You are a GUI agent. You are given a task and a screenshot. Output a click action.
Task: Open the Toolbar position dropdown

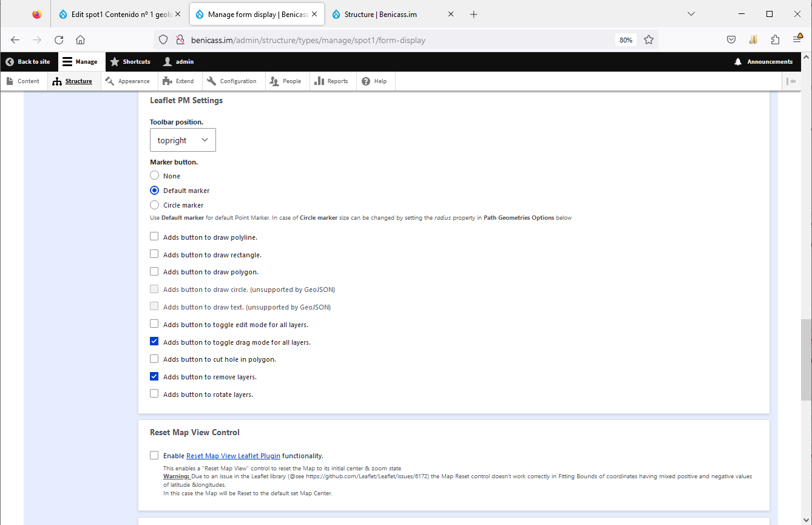click(183, 140)
